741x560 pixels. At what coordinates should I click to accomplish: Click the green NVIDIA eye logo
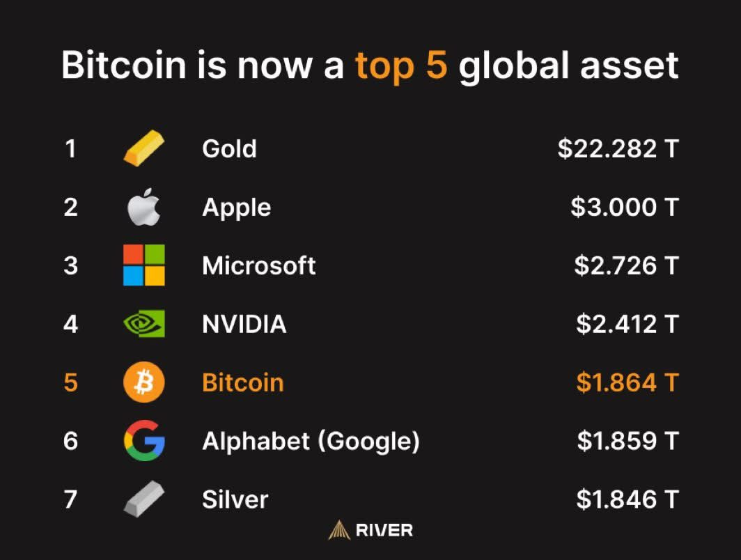144,324
